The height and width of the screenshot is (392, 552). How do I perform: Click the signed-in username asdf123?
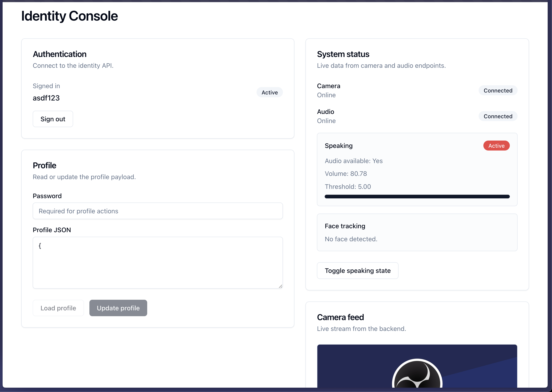point(46,98)
